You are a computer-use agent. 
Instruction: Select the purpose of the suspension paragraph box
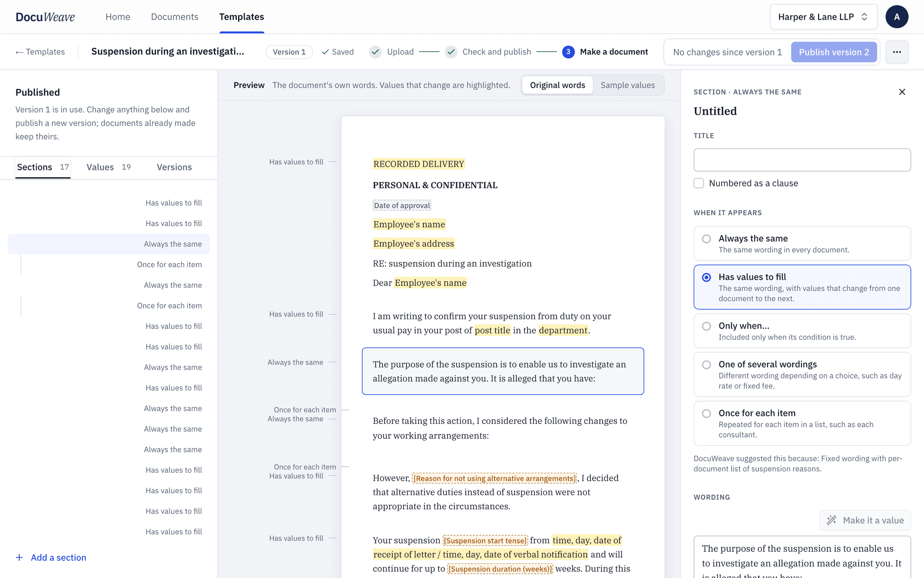(x=503, y=371)
